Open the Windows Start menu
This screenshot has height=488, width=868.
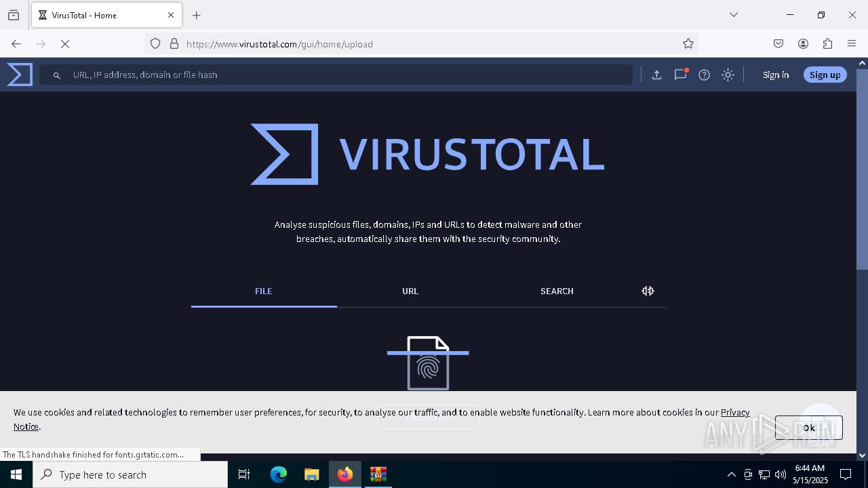pos(16,474)
